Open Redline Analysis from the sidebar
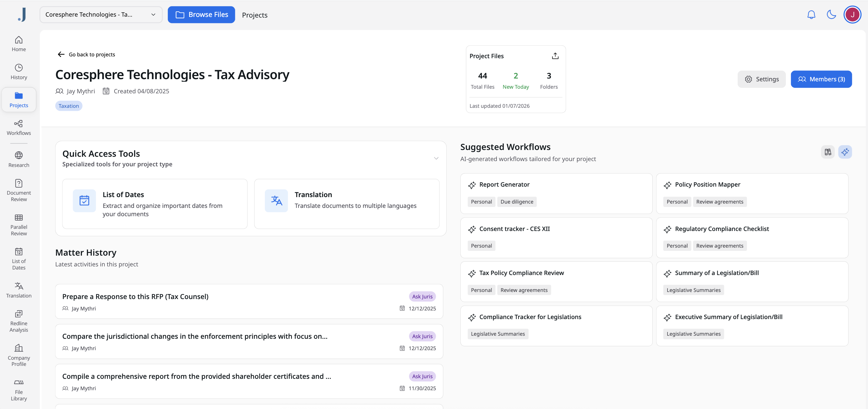Viewport: 868px width, 409px height. 19,321
